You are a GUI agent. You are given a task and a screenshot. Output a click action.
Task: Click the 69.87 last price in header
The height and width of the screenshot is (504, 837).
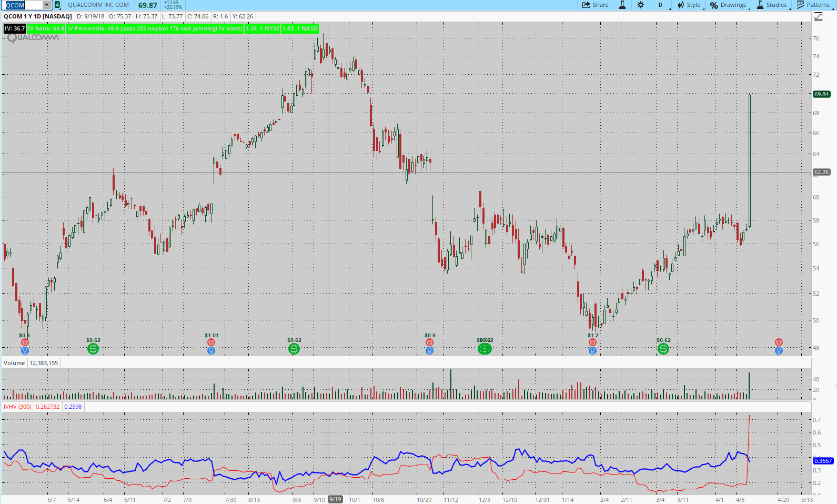pos(148,5)
